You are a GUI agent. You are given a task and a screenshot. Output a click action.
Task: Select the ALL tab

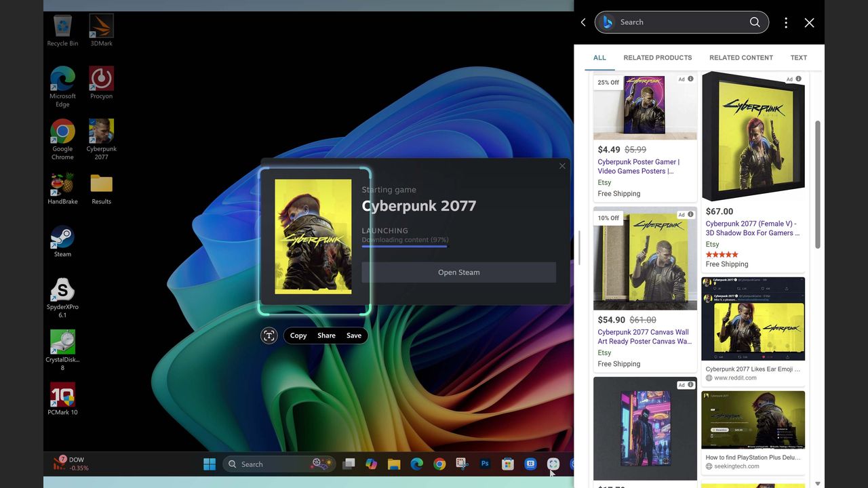(599, 58)
